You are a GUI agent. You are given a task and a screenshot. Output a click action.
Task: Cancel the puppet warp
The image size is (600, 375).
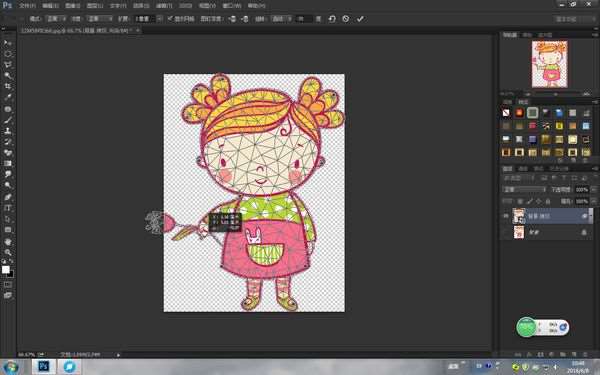346,19
